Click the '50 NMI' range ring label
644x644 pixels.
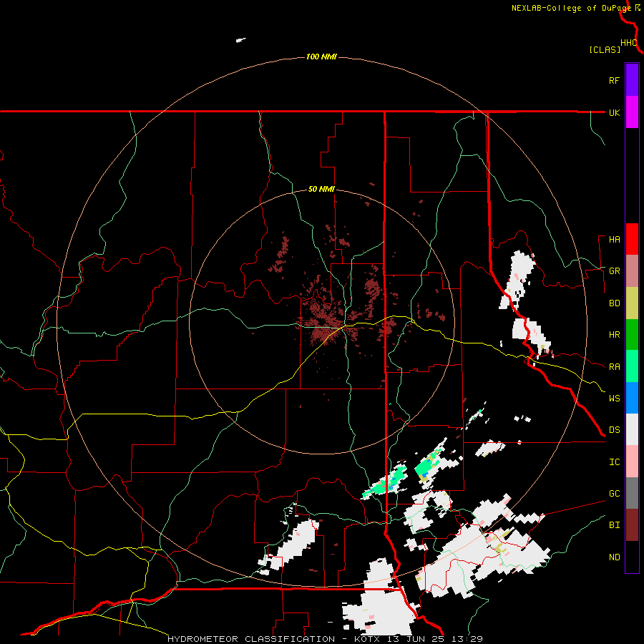coord(321,190)
